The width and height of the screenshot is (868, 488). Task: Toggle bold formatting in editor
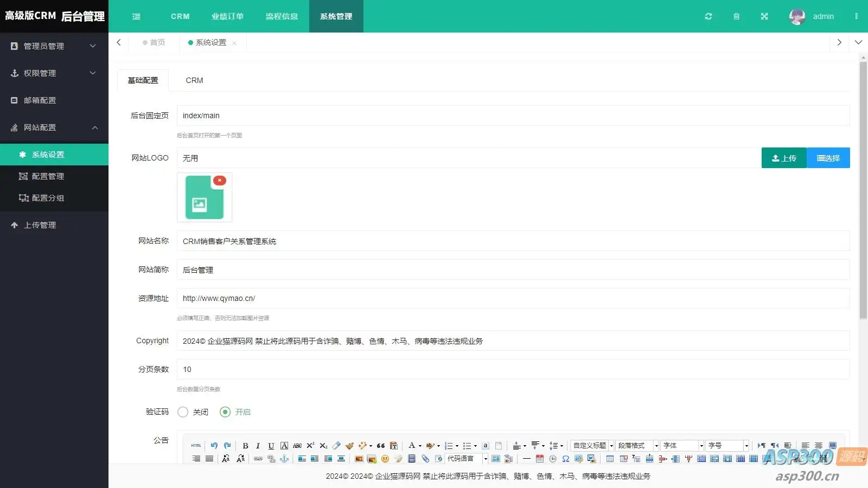[x=245, y=446]
